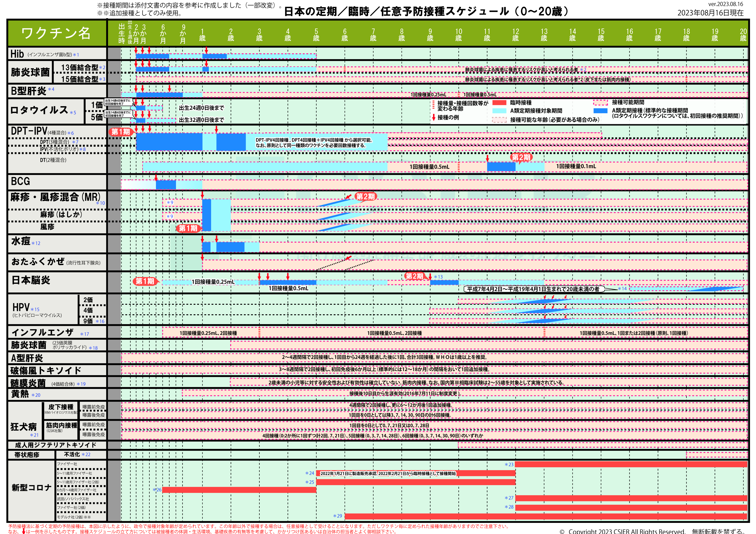Click the 平成7年4月2日〜平成19年4月1日生まれ callout

click(534, 289)
